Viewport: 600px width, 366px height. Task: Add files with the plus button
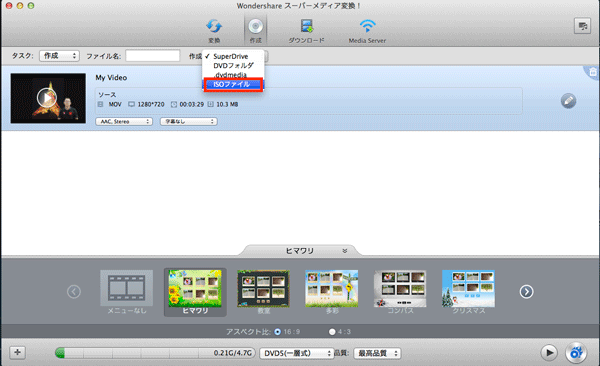click(17, 352)
